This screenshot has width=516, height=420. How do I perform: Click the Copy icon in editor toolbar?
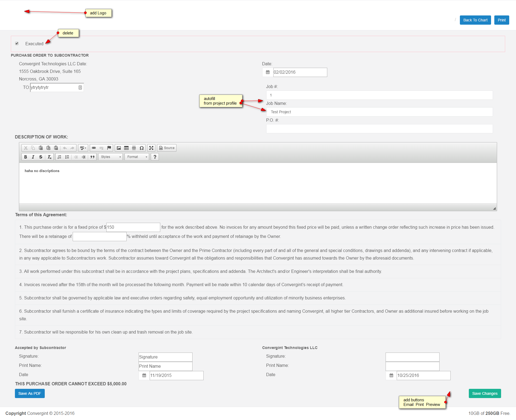click(x=33, y=148)
